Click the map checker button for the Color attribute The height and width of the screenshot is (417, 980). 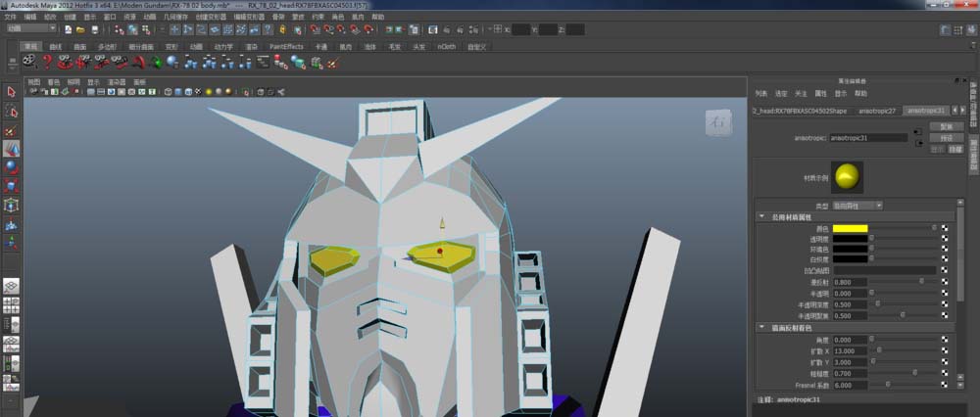click(x=945, y=228)
